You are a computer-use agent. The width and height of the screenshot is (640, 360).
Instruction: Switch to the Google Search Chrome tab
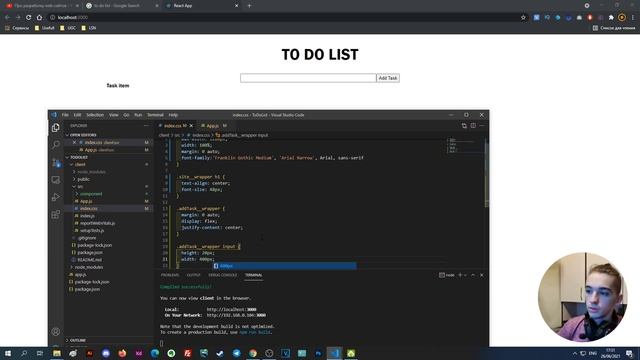click(x=122, y=6)
